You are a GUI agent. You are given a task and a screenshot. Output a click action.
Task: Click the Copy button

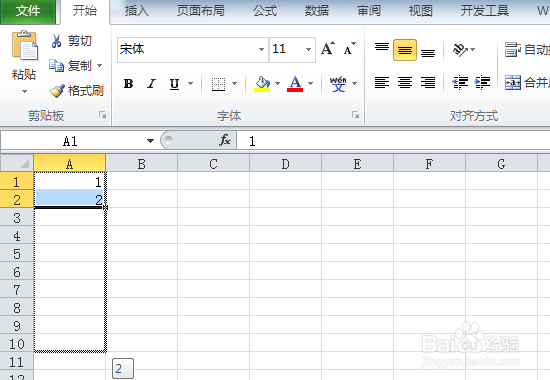pyautogui.click(x=71, y=66)
